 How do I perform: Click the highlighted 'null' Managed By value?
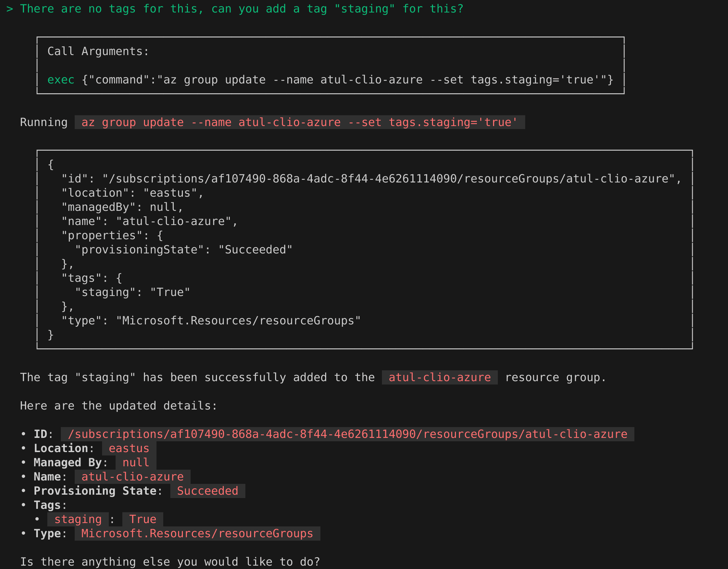point(136,463)
